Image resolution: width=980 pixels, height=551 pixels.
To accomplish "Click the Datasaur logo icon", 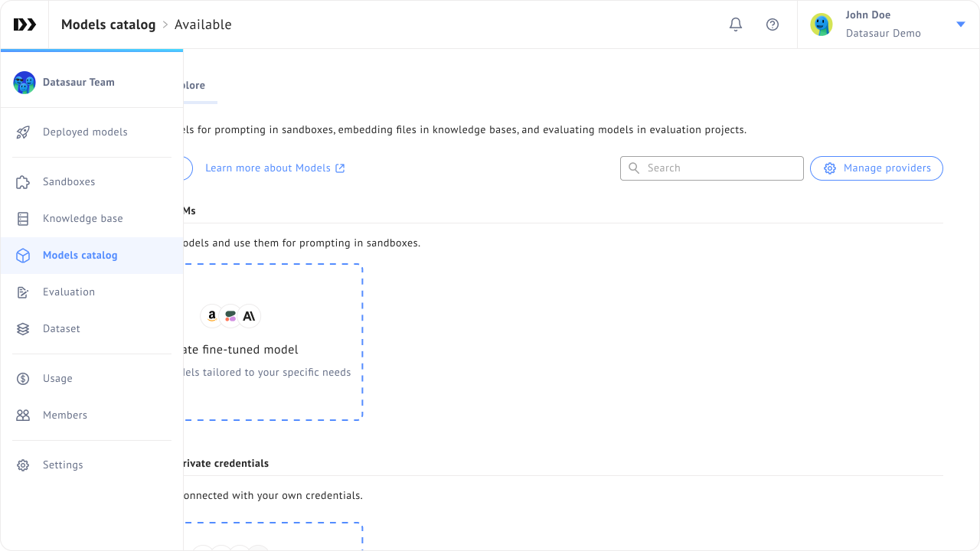I will [x=24, y=24].
